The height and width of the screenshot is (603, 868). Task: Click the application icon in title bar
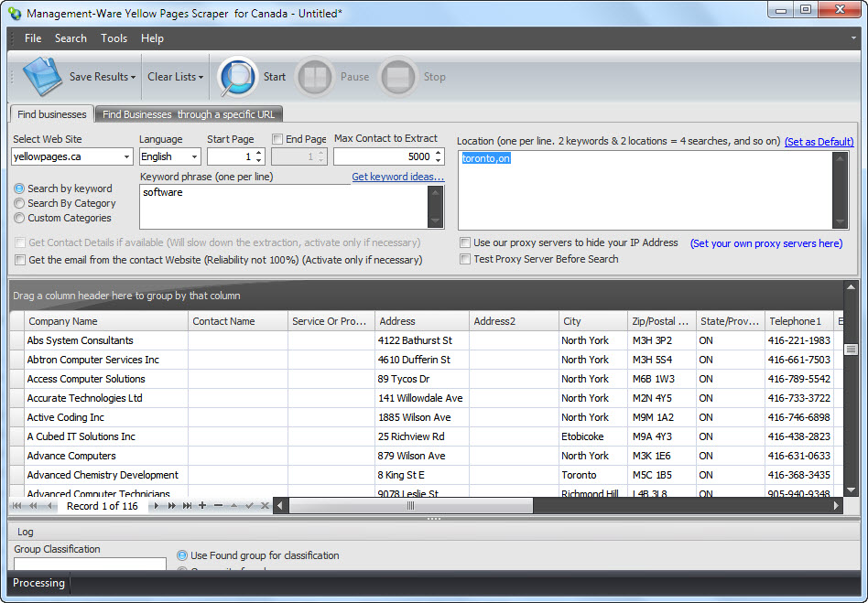click(x=15, y=14)
